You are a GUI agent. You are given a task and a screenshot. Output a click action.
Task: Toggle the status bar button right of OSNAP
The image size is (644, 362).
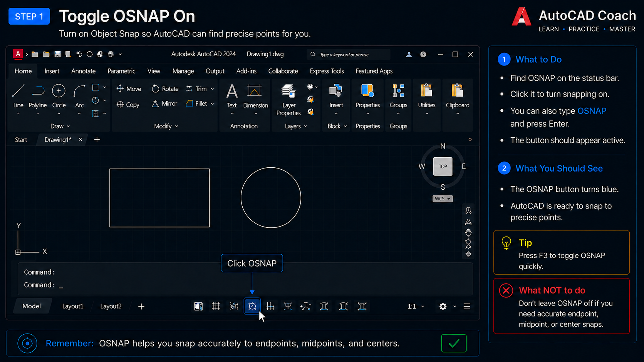click(x=270, y=306)
